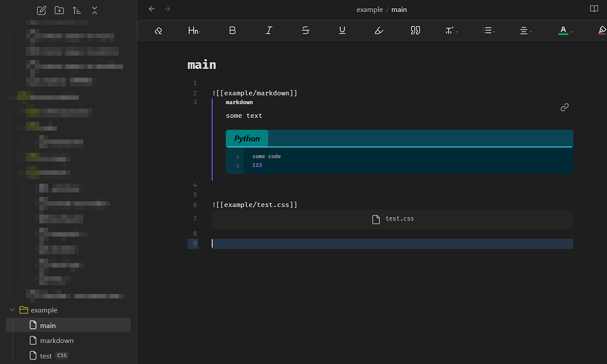Toggle strikethrough formatting
Viewport: 607px width, 364px height.
coord(305,30)
